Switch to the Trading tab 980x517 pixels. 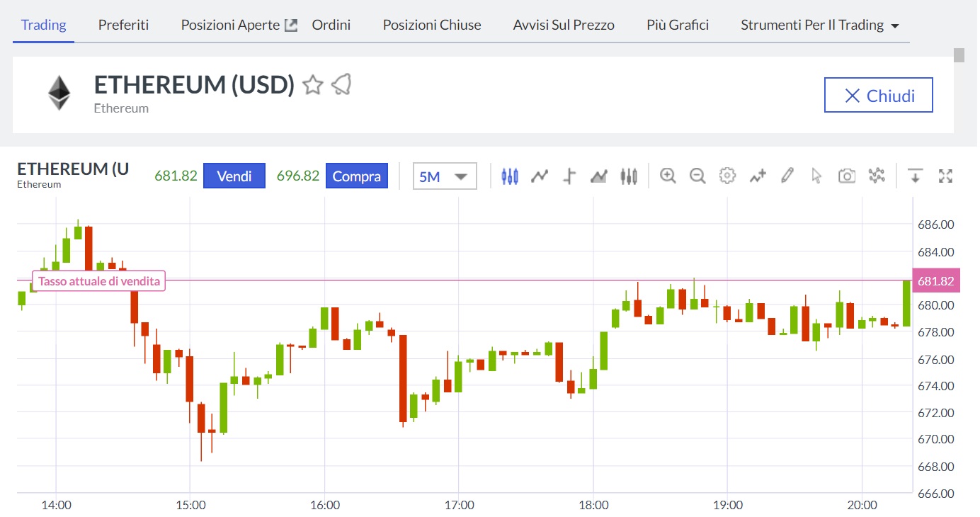click(x=44, y=25)
